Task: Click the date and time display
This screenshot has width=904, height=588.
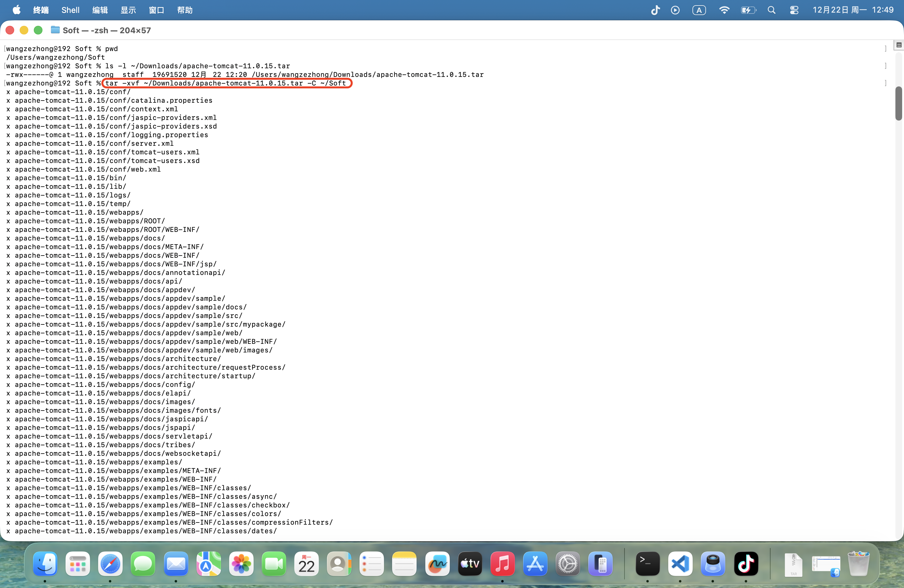Action: (x=853, y=10)
